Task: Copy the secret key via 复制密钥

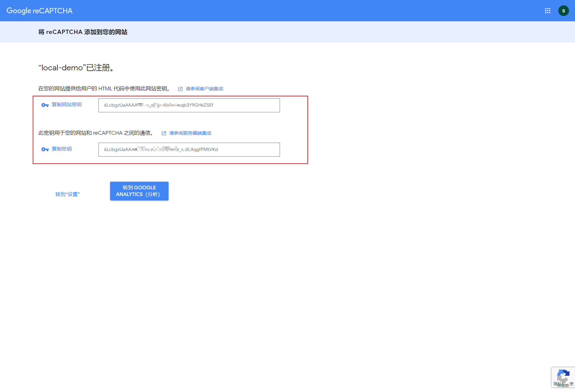Action: click(62, 149)
